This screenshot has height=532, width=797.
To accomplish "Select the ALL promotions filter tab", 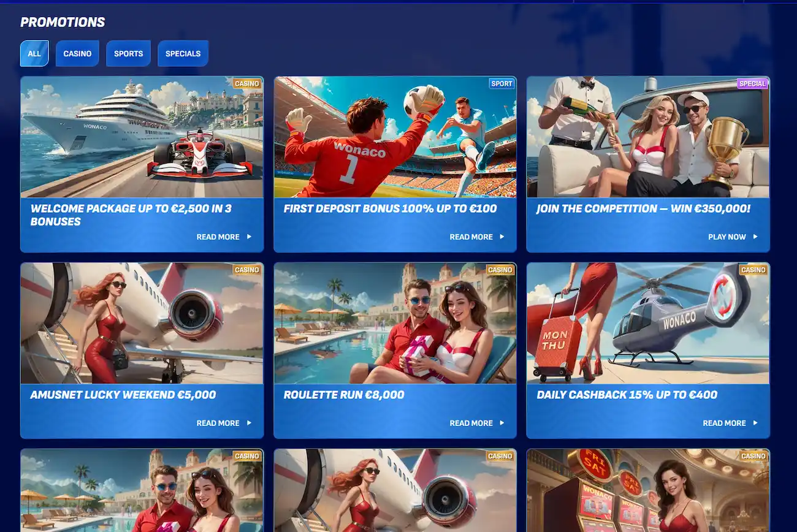I will click(x=34, y=53).
